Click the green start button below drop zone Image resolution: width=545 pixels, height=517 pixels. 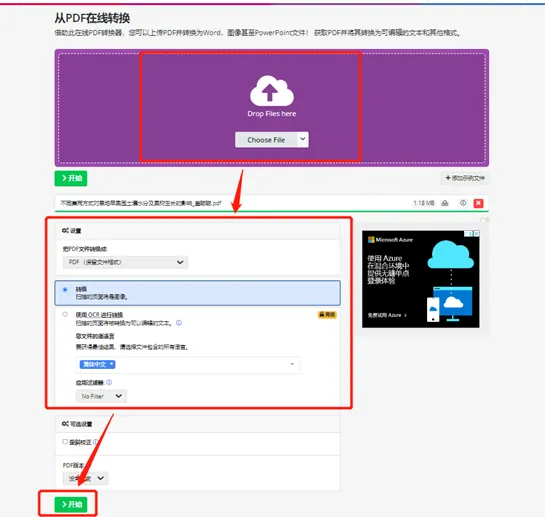[x=71, y=178]
